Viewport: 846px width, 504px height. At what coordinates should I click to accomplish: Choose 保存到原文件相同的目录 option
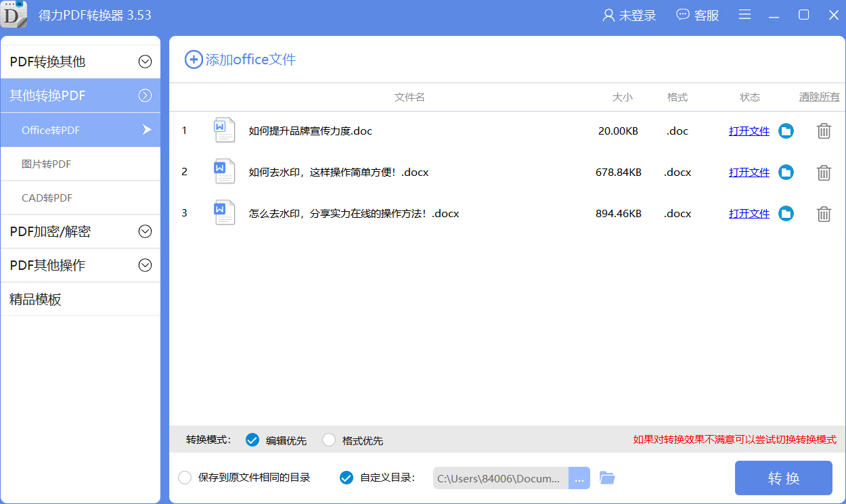(x=185, y=478)
